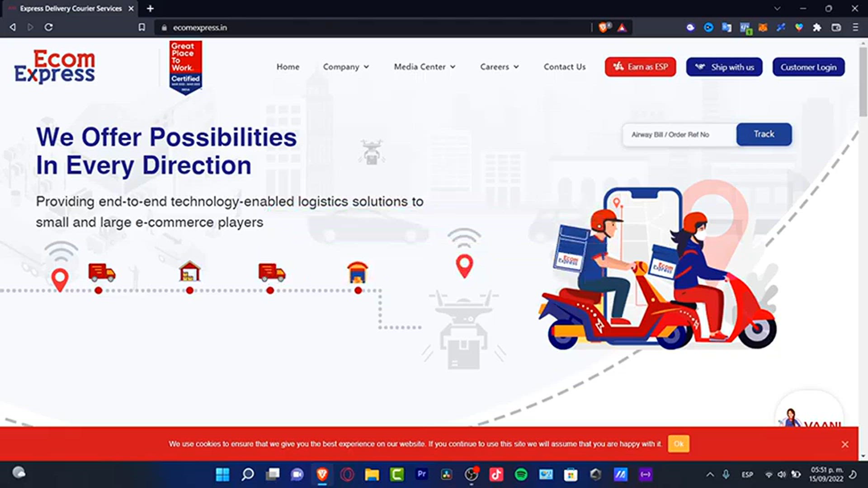Open Spotify from the taskbar

(x=521, y=474)
